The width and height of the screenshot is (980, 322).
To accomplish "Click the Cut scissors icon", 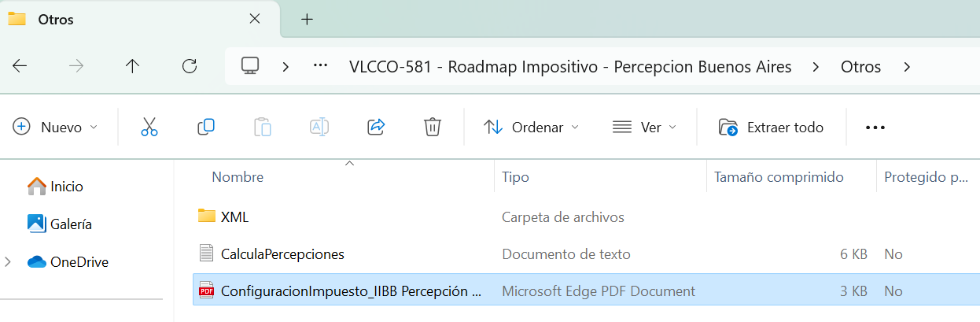I will click(x=149, y=127).
